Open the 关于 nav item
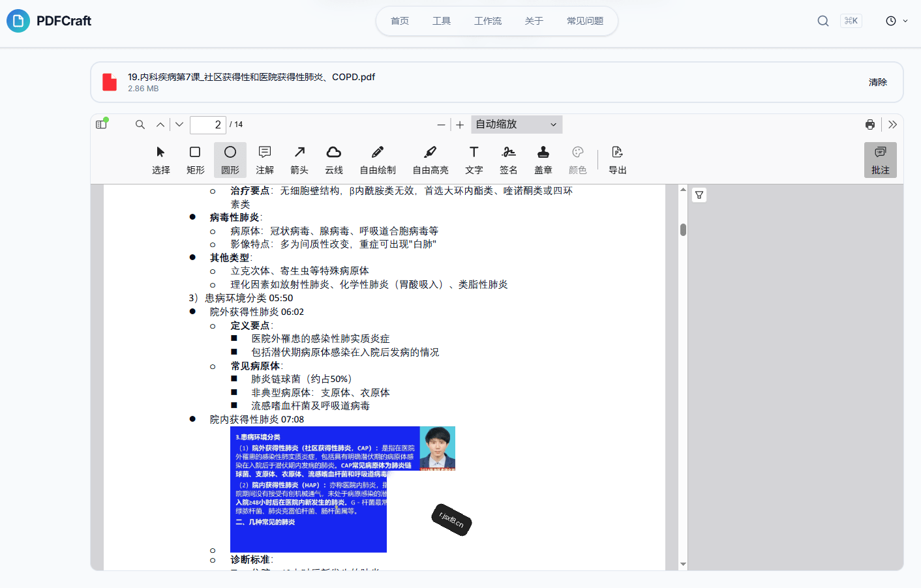Viewport: 921px width, 588px height. click(x=534, y=21)
